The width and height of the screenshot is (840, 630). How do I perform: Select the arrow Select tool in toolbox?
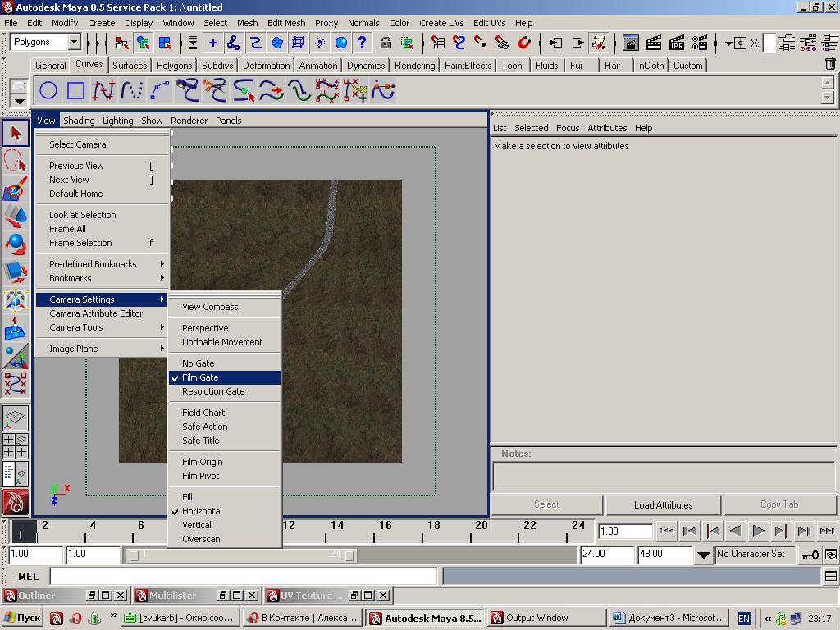tap(16, 133)
